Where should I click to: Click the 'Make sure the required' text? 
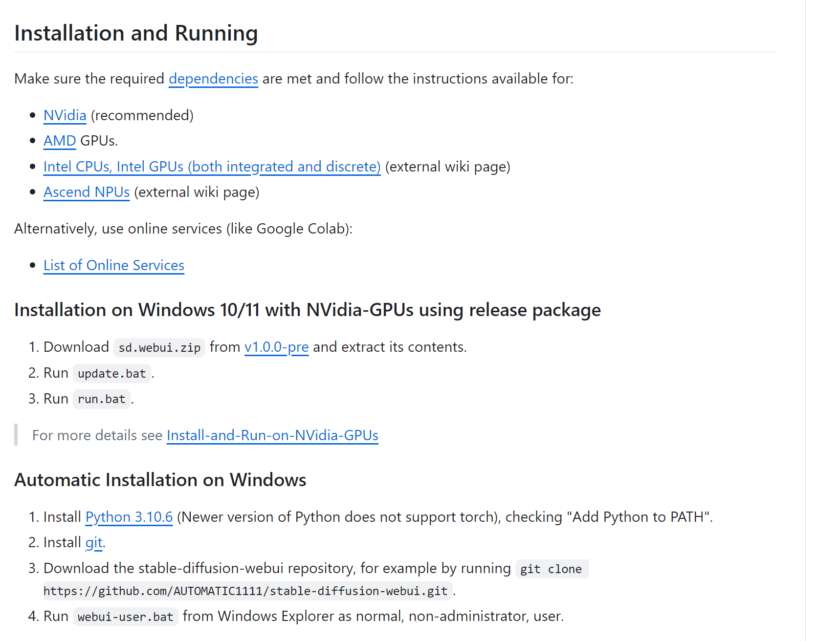point(89,79)
